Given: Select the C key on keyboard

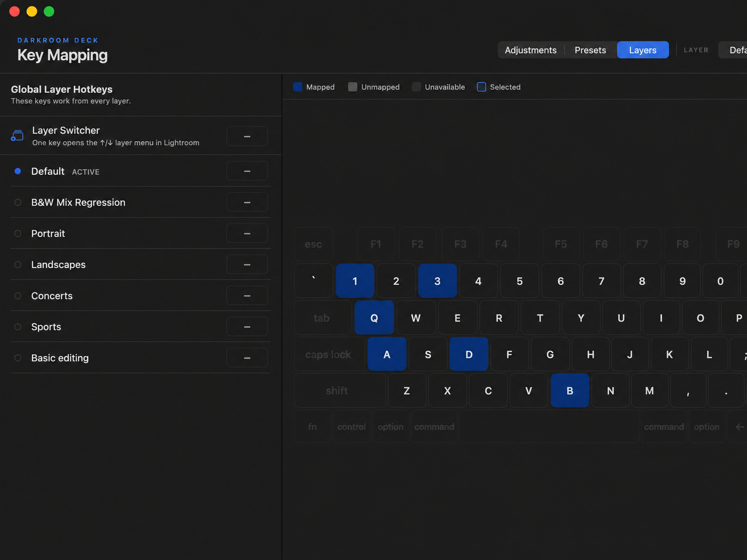Looking at the screenshot, I should point(488,391).
